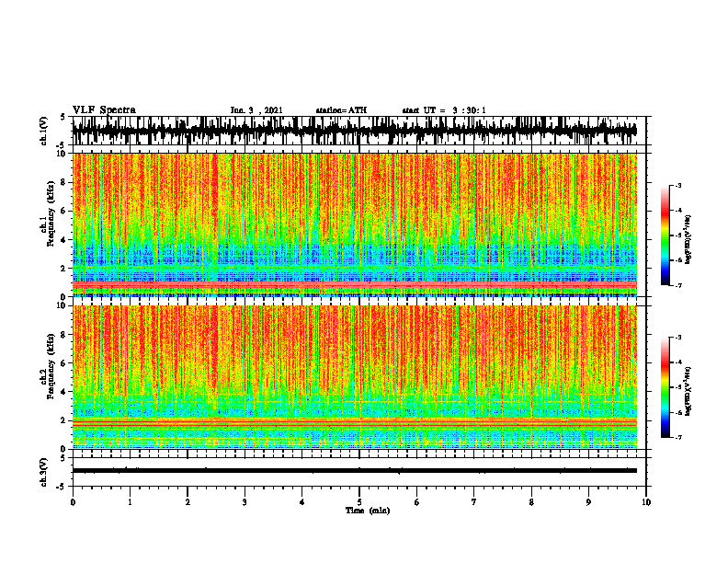Click time axis tick label '7'
This screenshot has height=563, width=728.
[474, 502]
